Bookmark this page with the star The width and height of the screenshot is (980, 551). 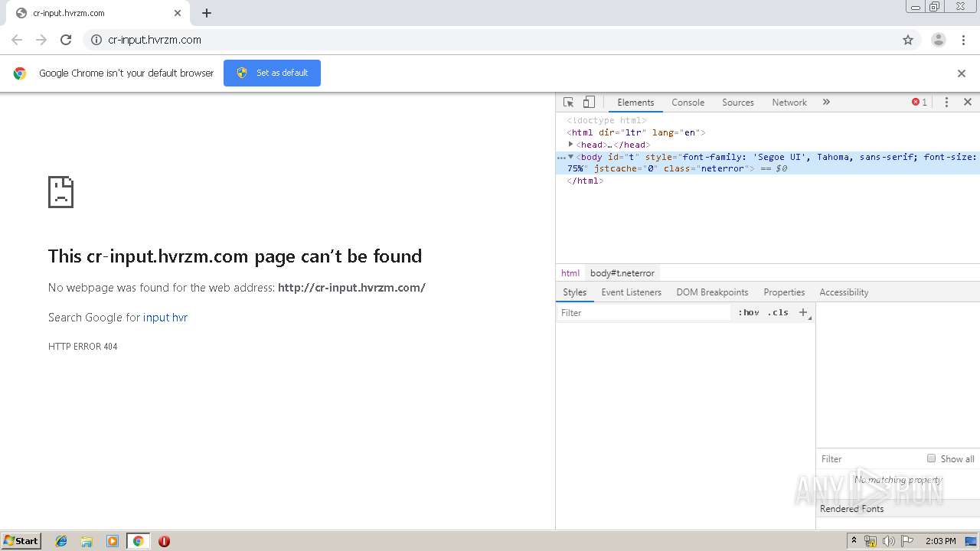908,40
